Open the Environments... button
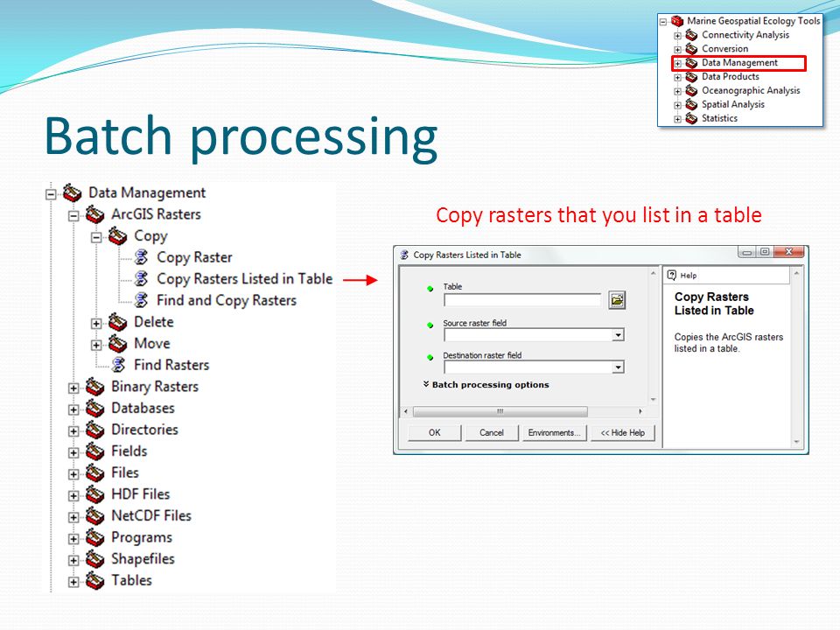This screenshot has height=630, width=840. 555,433
